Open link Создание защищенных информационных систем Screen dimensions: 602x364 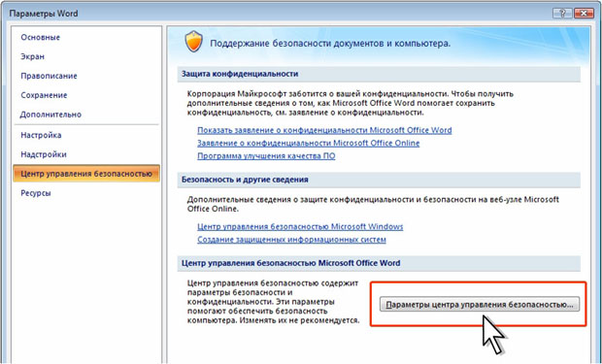point(291,240)
